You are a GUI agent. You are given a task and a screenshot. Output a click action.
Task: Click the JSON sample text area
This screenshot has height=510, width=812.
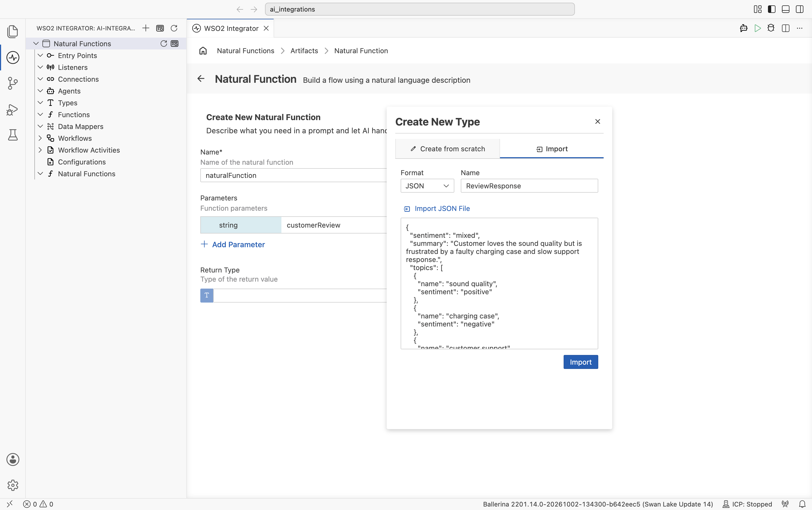tap(499, 283)
